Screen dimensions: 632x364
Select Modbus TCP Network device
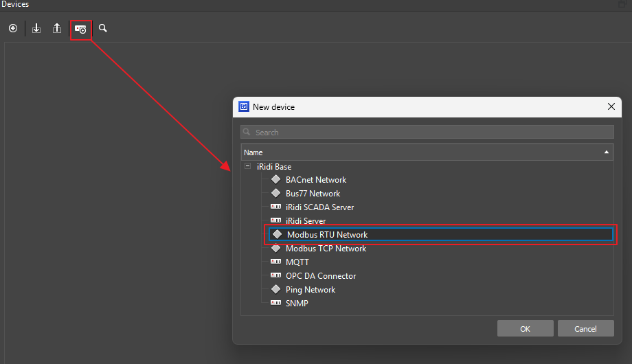[326, 249]
